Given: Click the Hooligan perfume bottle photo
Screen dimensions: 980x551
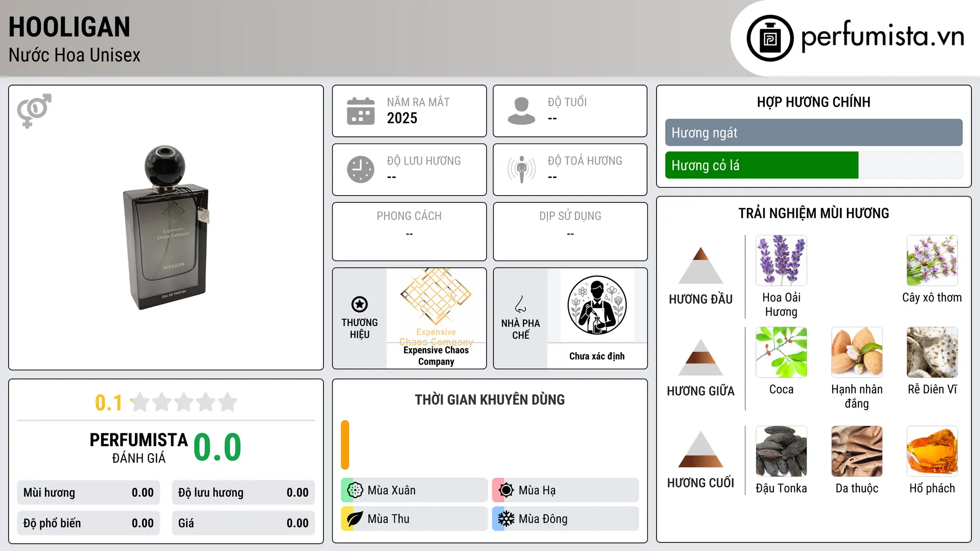Looking at the screenshot, I should point(166,228).
